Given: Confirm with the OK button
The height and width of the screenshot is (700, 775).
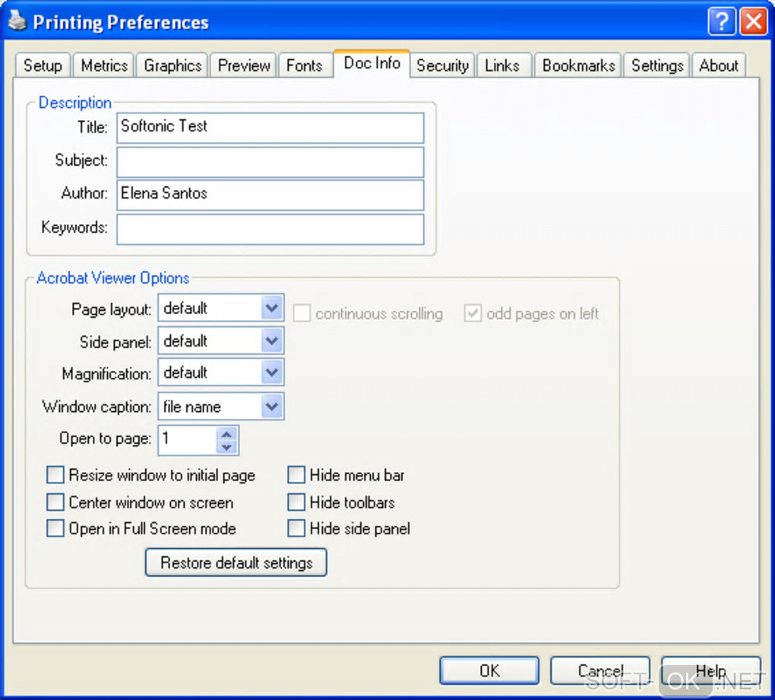Looking at the screenshot, I should (x=489, y=671).
